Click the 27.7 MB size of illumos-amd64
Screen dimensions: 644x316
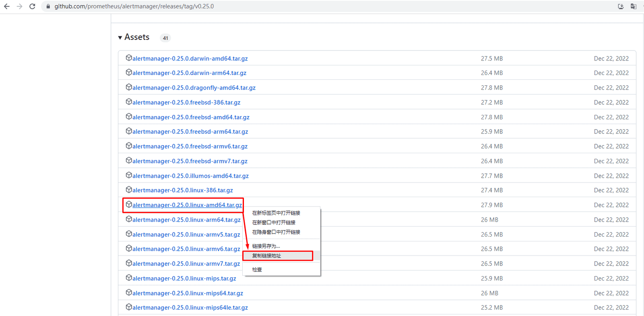[x=492, y=176]
